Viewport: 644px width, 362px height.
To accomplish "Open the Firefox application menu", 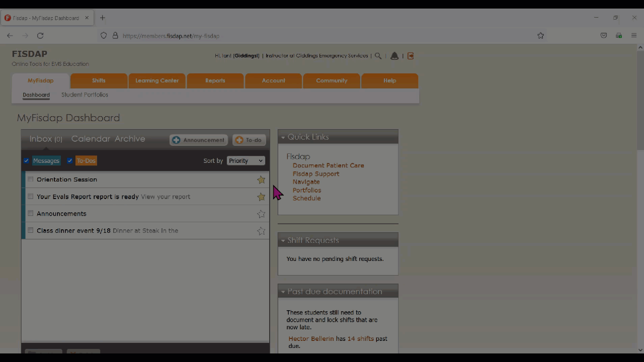I will (634, 36).
